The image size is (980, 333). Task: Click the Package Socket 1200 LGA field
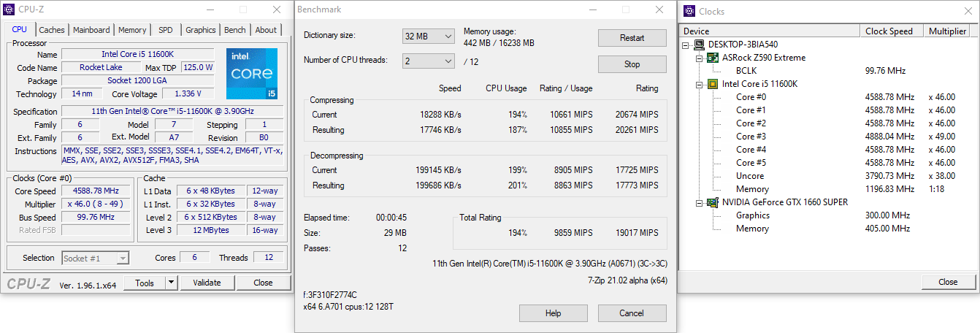tap(138, 81)
